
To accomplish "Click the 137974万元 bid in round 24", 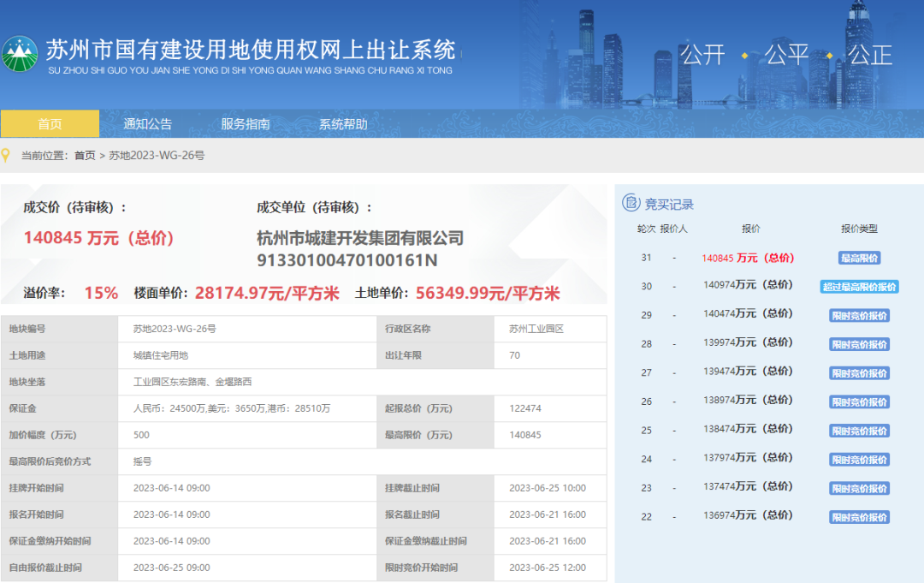I will [x=748, y=459].
